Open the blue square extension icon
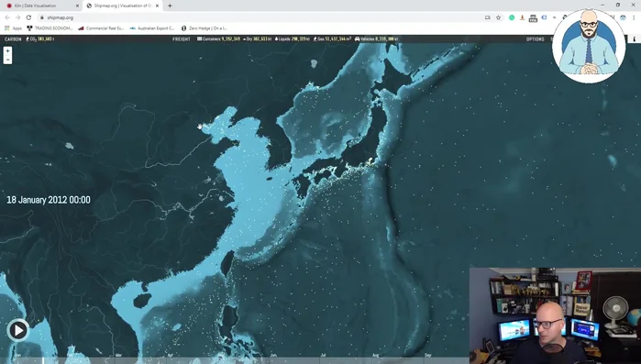Viewport: 641px width, 364px height. click(x=544, y=17)
